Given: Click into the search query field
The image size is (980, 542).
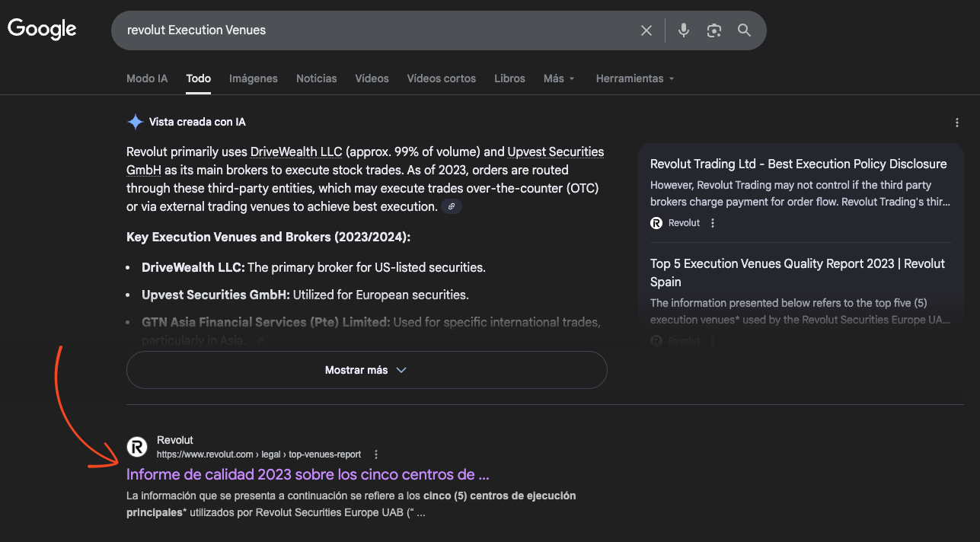Looking at the screenshot, I should (x=373, y=30).
